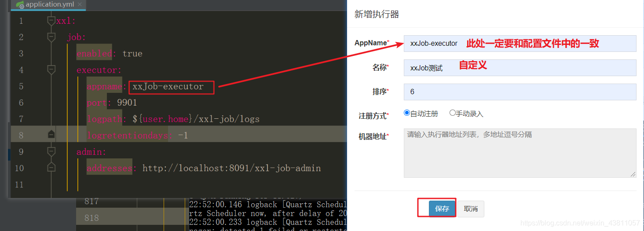
Task: Click 'addresses' key on line 10
Action: [x=109, y=169]
